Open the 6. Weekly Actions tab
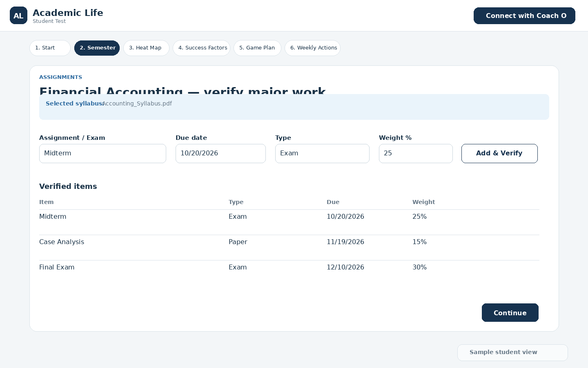588x368 pixels. [x=313, y=48]
